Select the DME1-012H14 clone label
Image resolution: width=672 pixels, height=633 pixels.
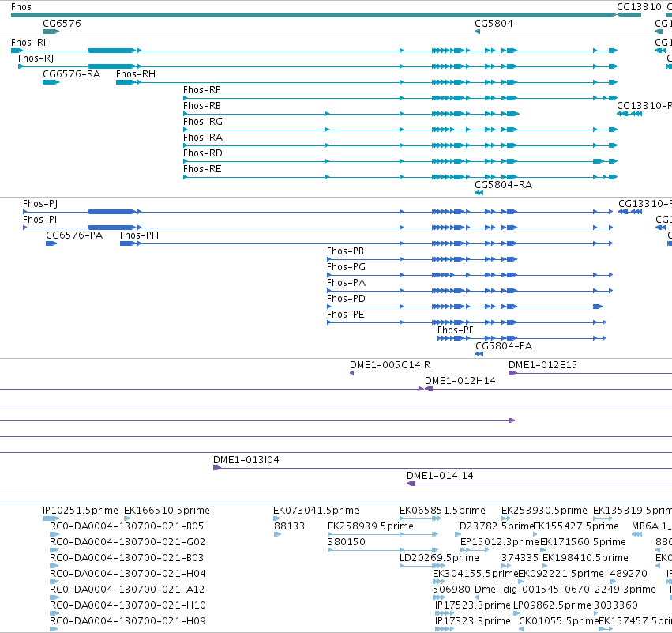[x=460, y=381]
